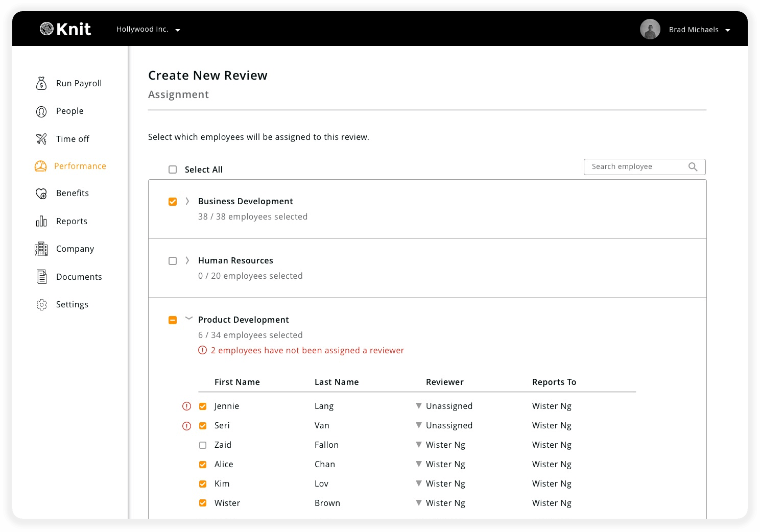Navigate to Time off

click(x=73, y=139)
